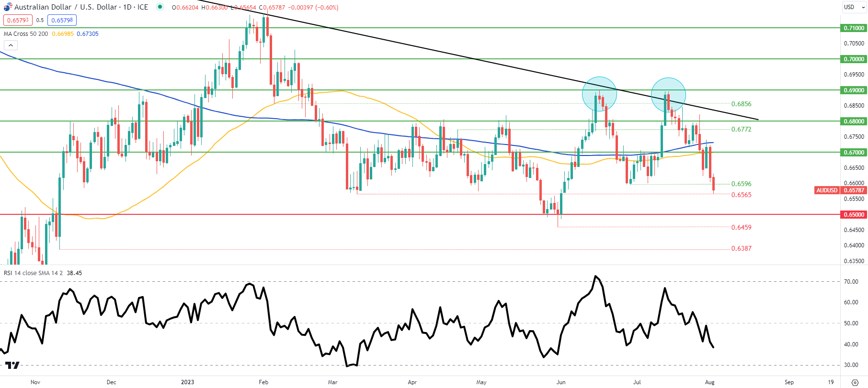Click the 2023 label on time axis
The height and width of the screenshot is (388, 868).
coord(187,382)
